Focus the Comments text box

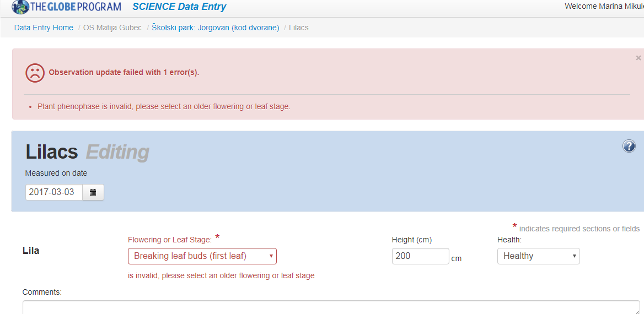pos(331,307)
